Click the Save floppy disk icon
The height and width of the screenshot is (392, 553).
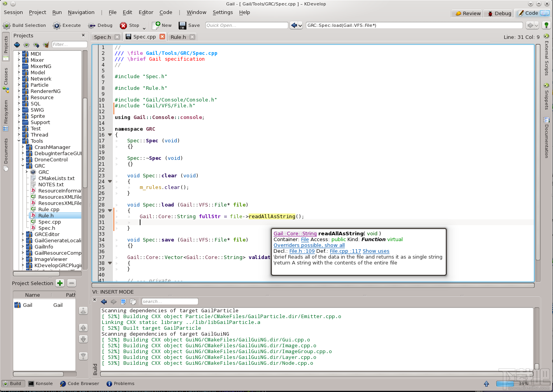tap(182, 26)
